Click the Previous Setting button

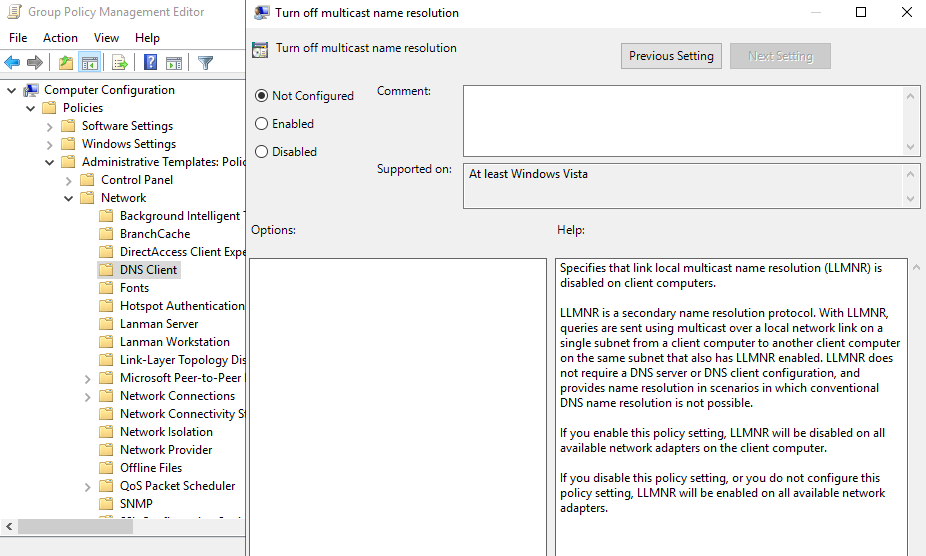point(671,56)
